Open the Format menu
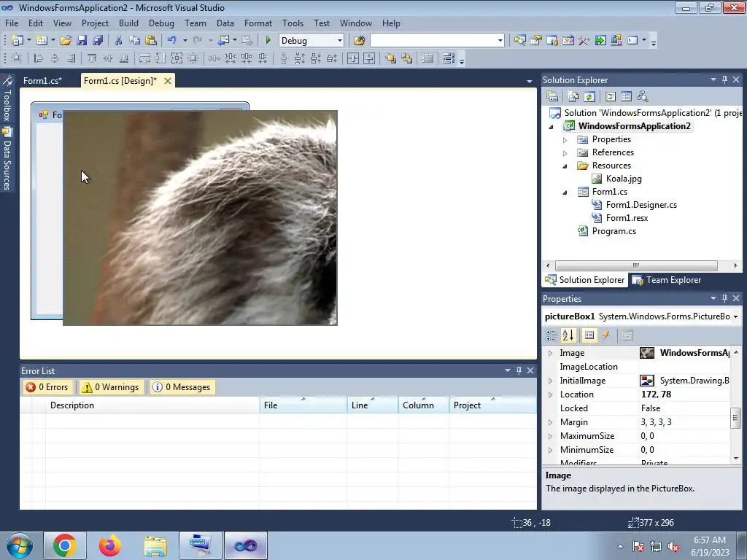This screenshot has height=560, width=747. (258, 23)
